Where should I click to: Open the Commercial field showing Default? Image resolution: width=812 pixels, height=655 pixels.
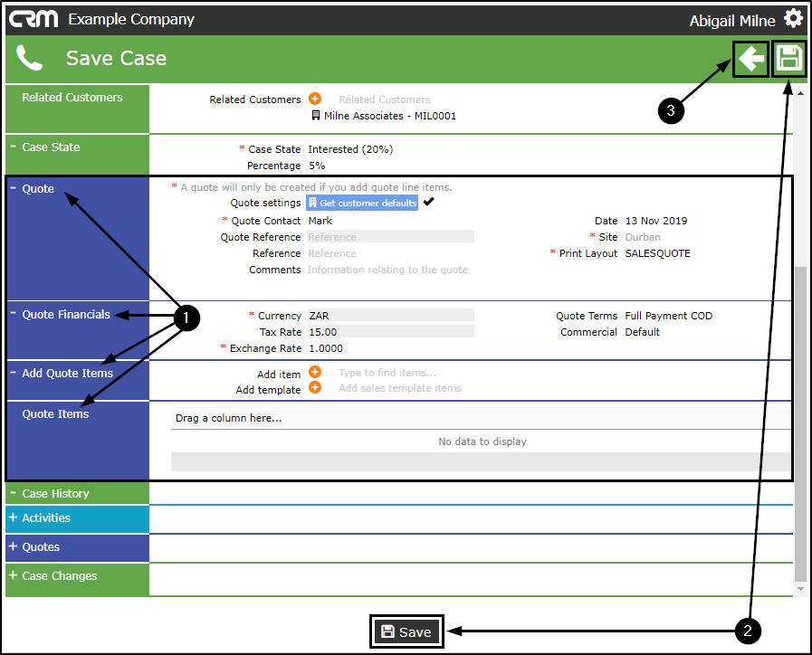[x=642, y=332]
